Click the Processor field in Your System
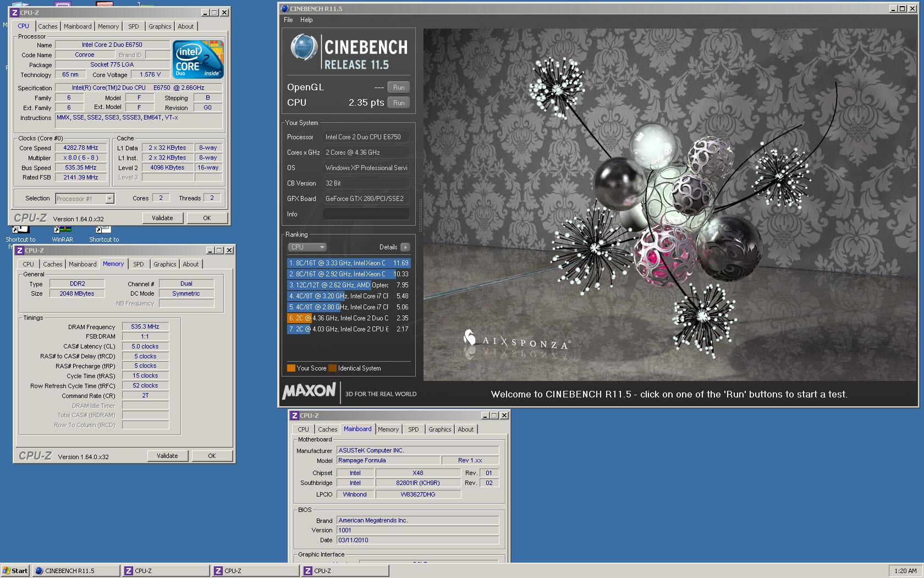924x578 pixels. click(x=366, y=137)
